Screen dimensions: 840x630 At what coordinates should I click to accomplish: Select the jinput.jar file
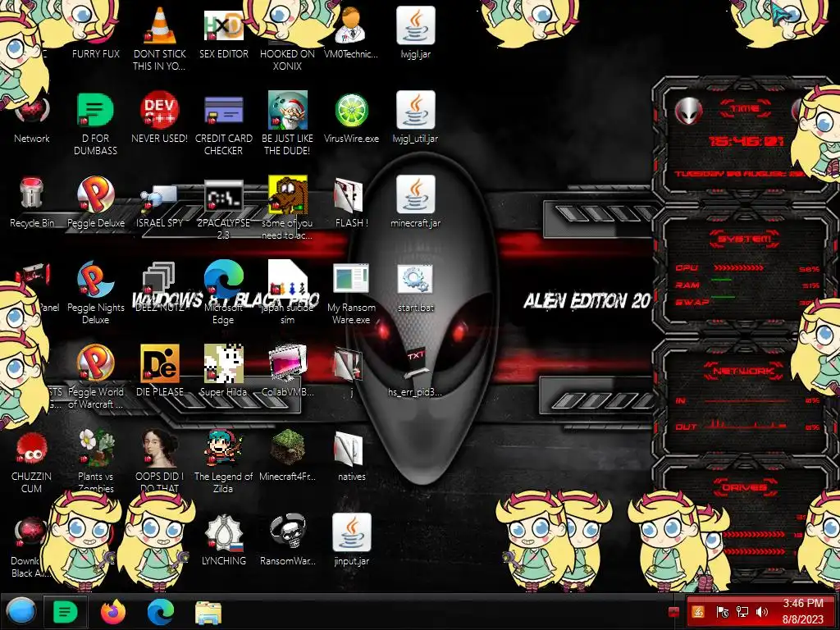[x=351, y=532]
